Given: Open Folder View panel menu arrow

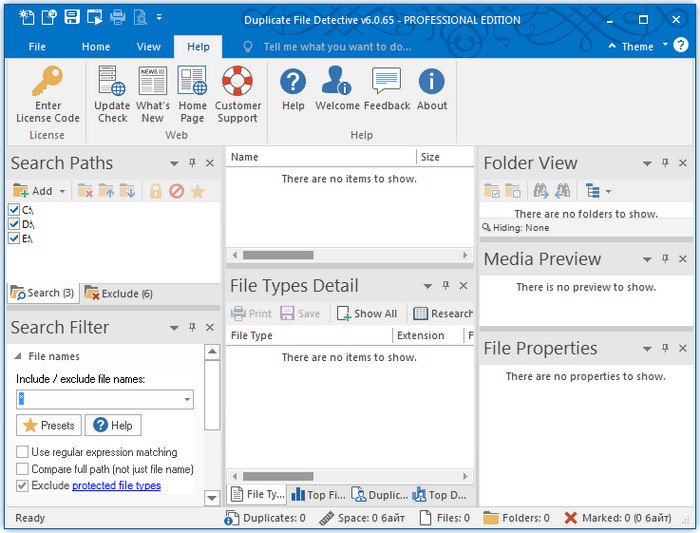Looking at the screenshot, I should [647, 163].
